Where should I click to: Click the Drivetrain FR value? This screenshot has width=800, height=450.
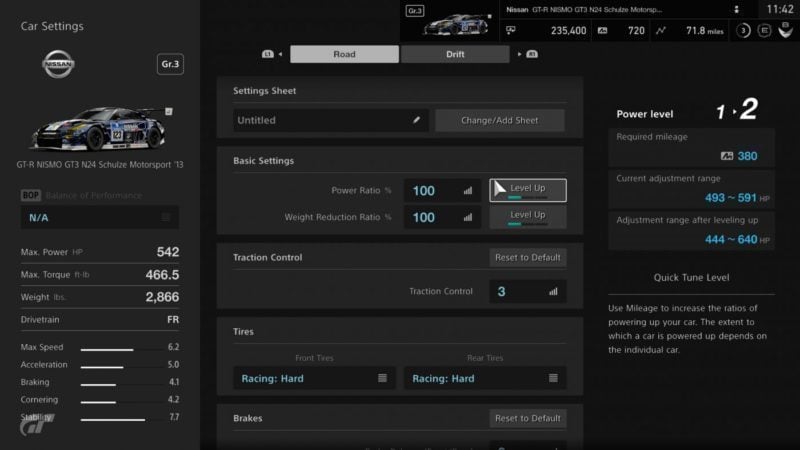[x=173, y=319]
